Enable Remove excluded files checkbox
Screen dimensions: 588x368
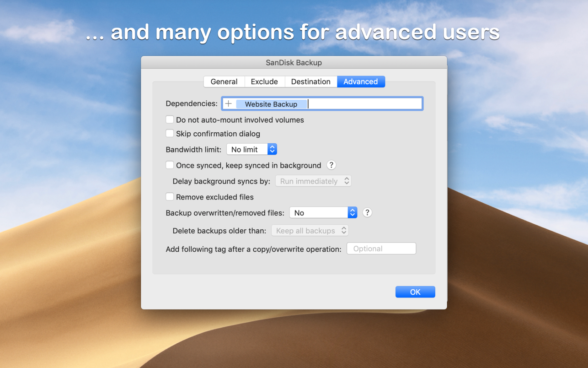point(170,197)
